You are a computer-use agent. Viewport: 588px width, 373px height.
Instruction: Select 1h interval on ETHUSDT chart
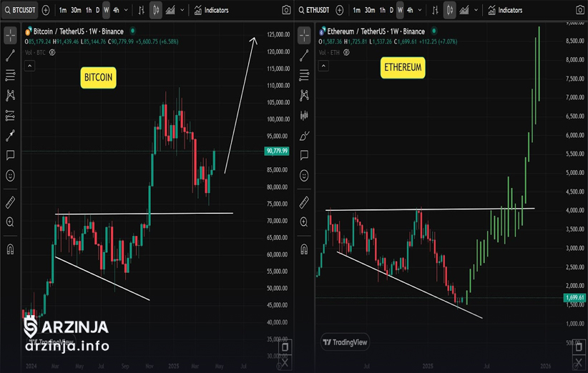coord(382,10)
